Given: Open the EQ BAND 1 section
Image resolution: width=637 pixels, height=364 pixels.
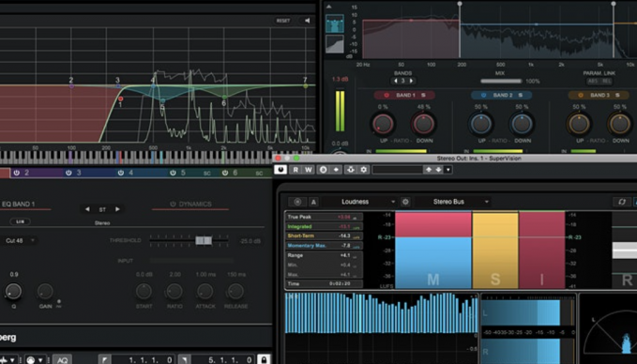Looking at the screenshot, I should point(18,204).
